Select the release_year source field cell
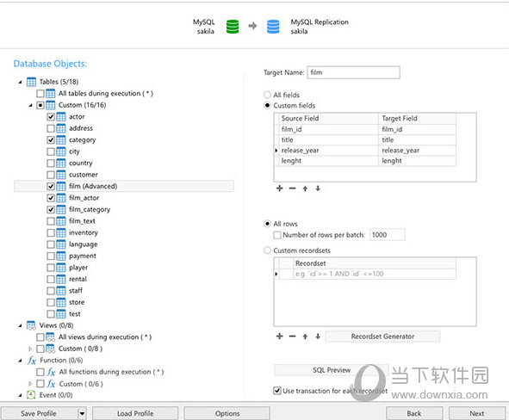The height and width of the screenshot is (420, 509). (328, 151)
